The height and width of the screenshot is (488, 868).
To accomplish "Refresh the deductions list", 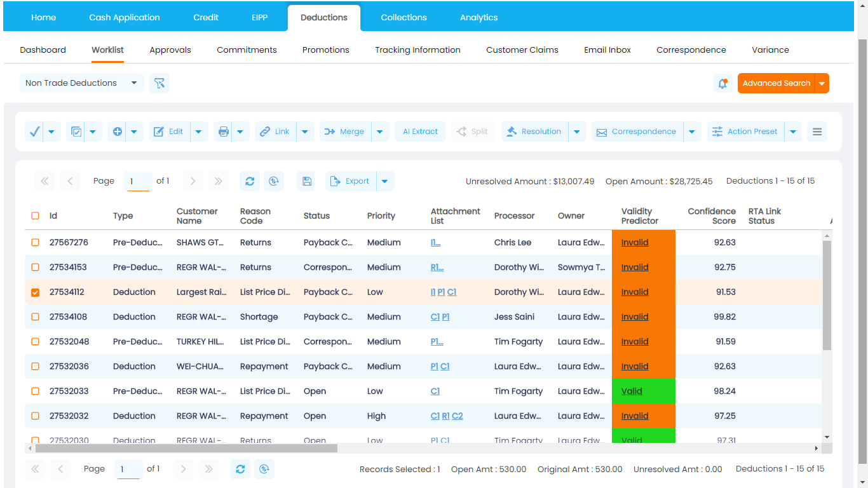I will click(249, 181).
